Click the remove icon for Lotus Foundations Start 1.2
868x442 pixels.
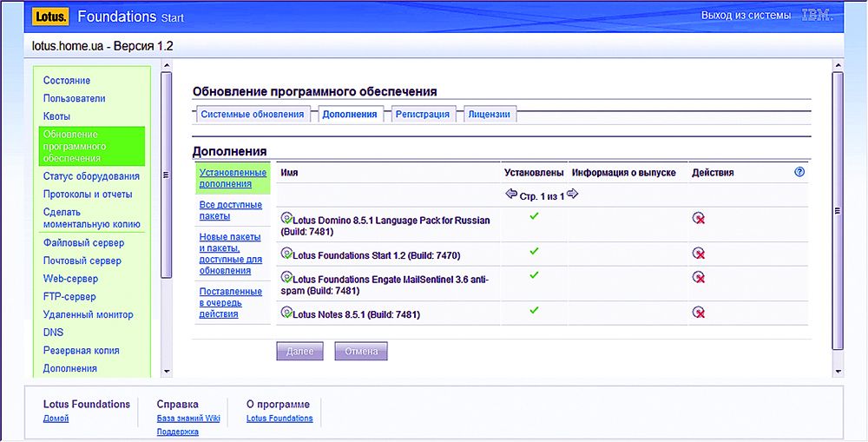(699, 253)
